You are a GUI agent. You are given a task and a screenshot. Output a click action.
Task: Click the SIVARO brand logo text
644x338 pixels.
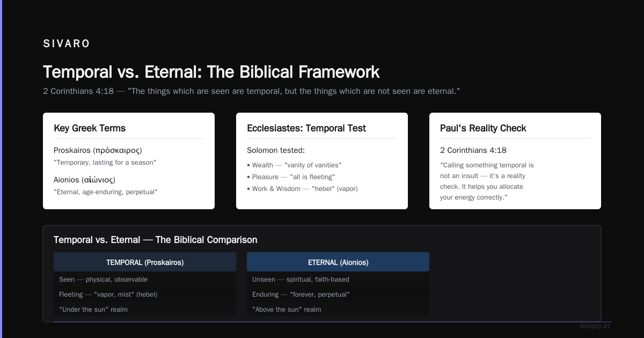(x=67, y=44)
